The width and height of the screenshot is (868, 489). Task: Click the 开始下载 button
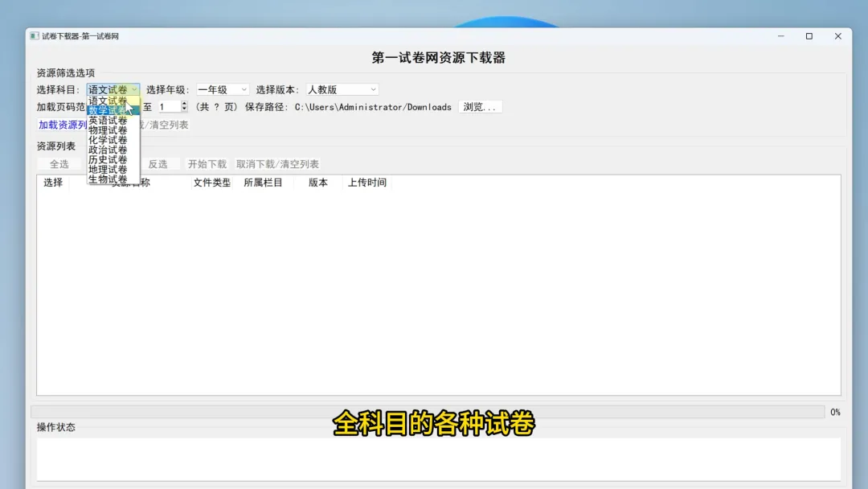(207, 165)
